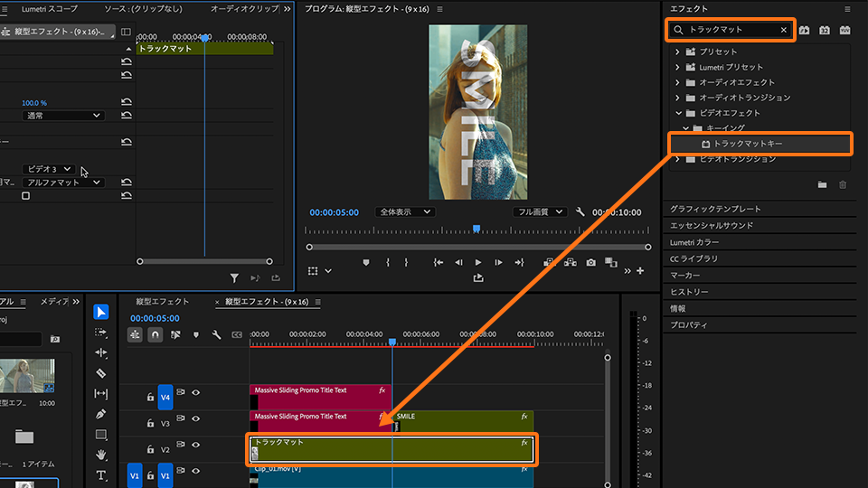Toggle 32-bit color effects filter icon
The height and width of the screenshot is (488, 868).
click(825, 31)
